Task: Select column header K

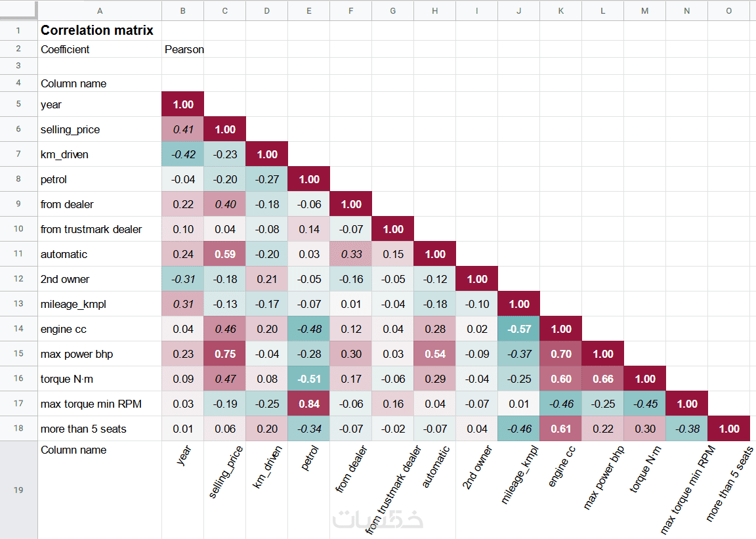Action: (x=561, y=11)
